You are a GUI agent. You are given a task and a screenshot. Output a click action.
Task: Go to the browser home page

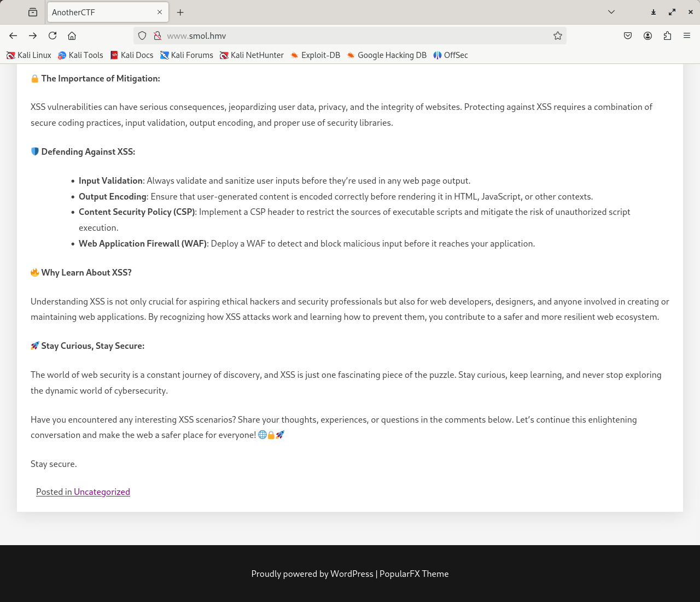tap(72, 36)
